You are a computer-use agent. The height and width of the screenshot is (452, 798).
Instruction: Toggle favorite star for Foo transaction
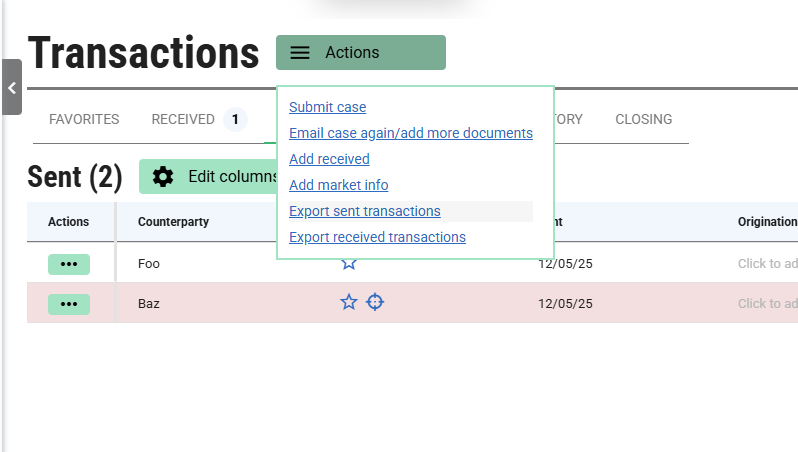(x=348, y=263)
